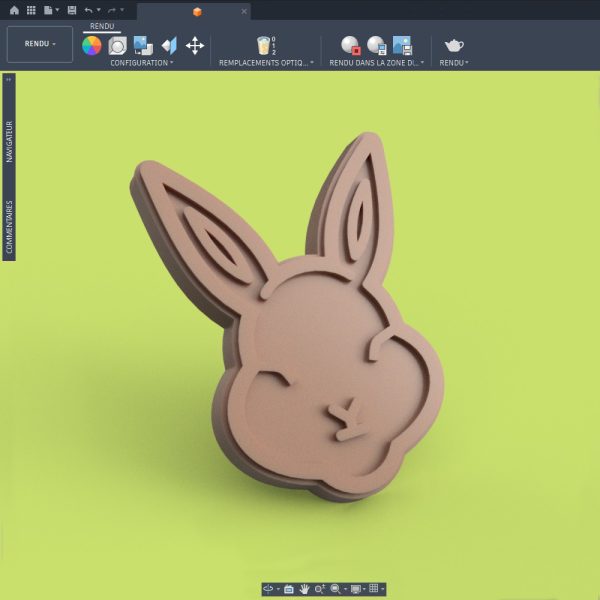Viewport: 600px width, 600px height.
Task: Expand the RENDU DANS LA ZONE DE... menu
Action: click(377, 63)
